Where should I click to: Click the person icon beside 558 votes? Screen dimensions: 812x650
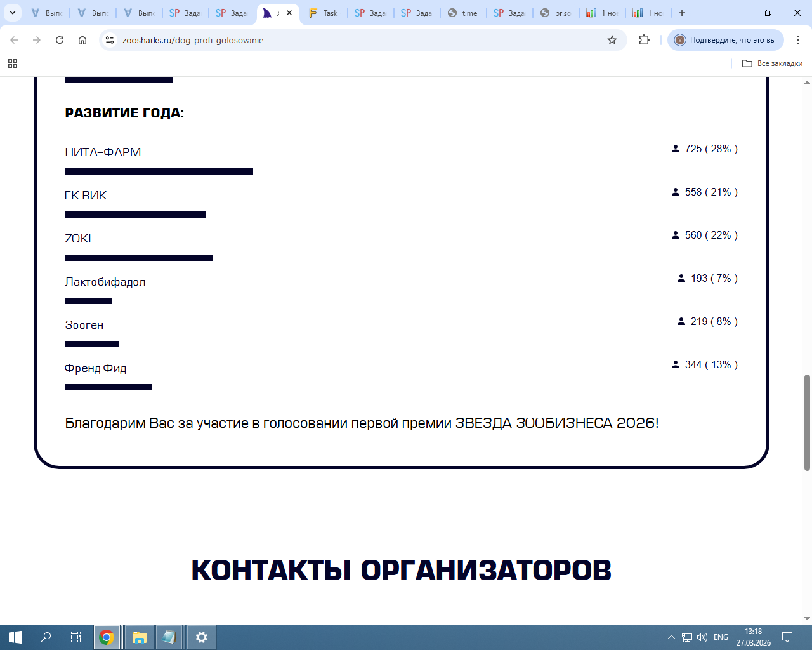[676, 192]
